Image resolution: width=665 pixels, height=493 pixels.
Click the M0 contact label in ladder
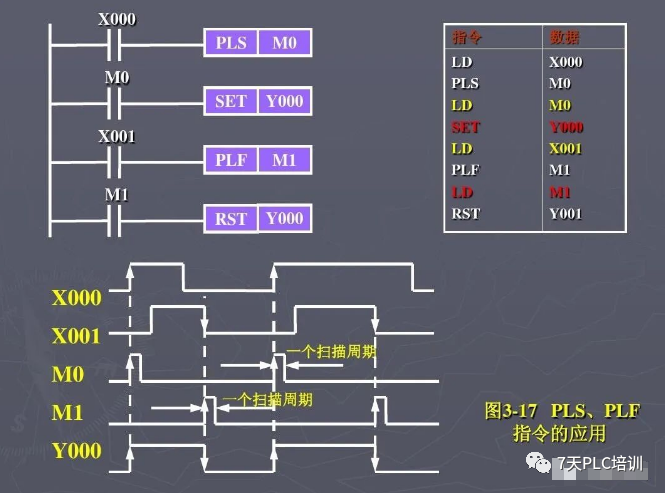coord(117,78)
